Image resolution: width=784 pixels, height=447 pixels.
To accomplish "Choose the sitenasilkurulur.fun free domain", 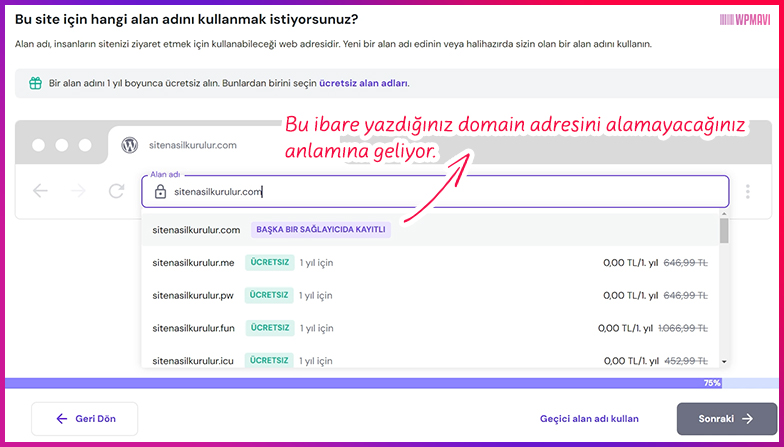I will pos(430,328).
